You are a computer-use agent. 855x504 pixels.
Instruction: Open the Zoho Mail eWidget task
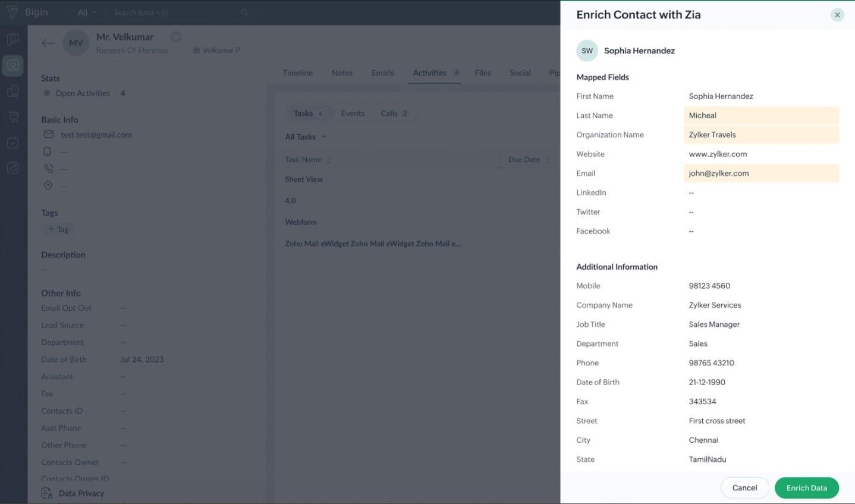(x=373, y=243)
